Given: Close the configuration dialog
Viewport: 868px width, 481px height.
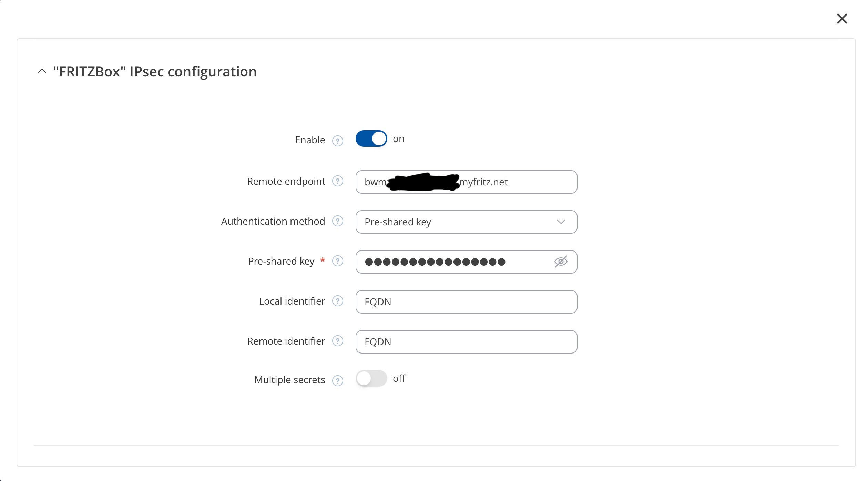Looking at the screenshot, I should click(842, 19).
